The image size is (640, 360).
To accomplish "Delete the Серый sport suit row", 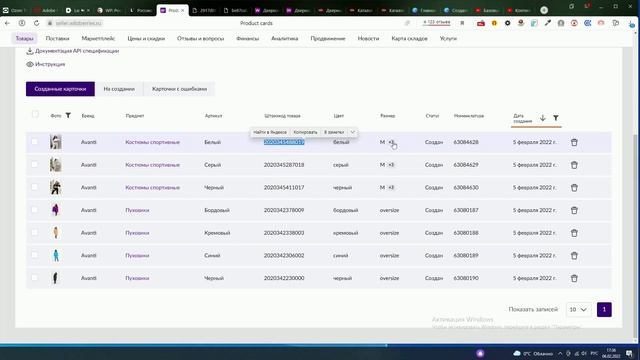I will 574,165.
